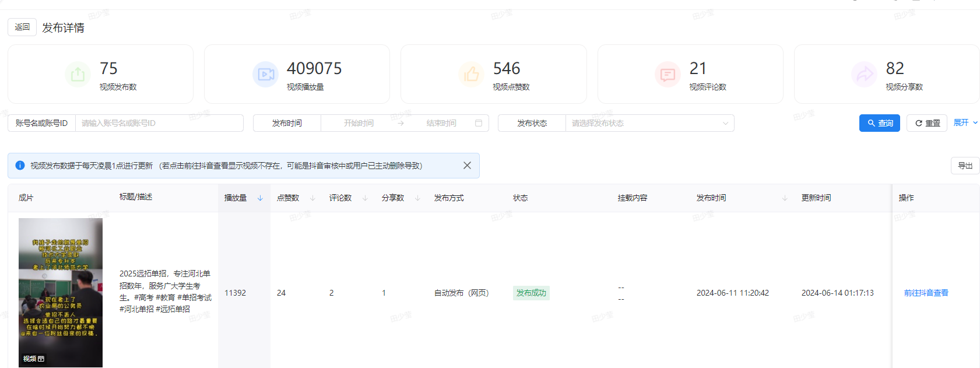
Task: Click the account name or ID input field
Action: click(159, 123)
